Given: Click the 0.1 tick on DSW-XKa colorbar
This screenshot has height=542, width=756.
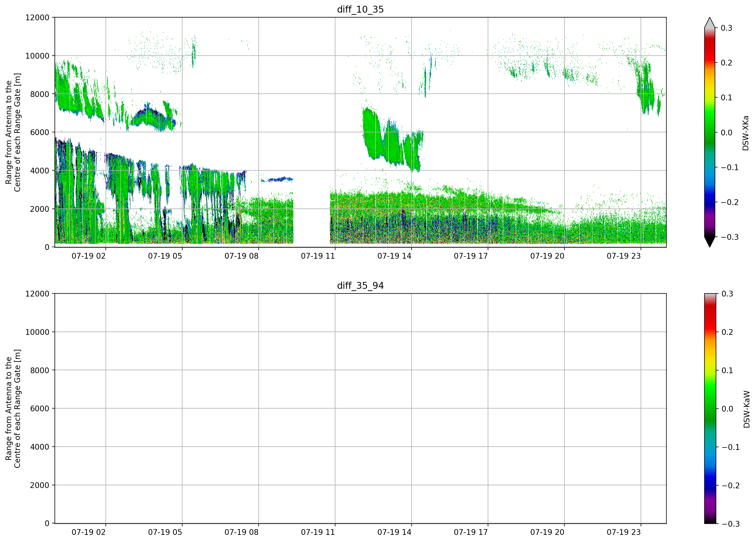Looking at the screenshot, I should pos(727,98).
